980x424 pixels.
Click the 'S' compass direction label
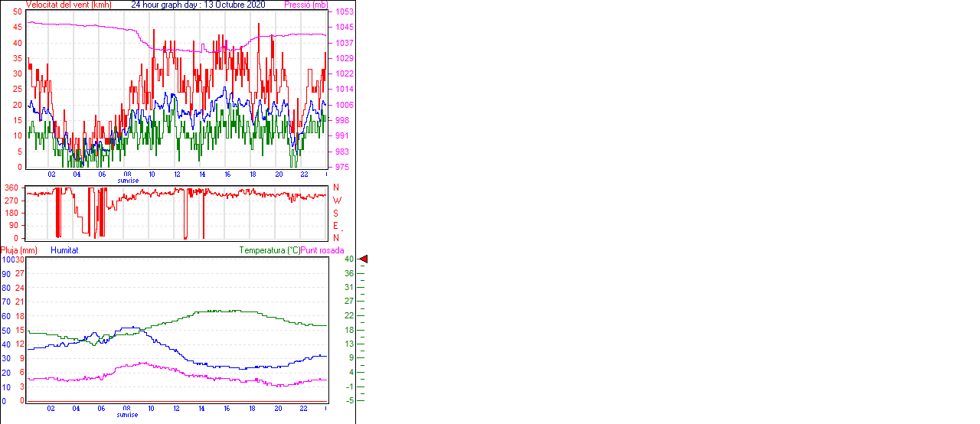(x=335, y=213)
